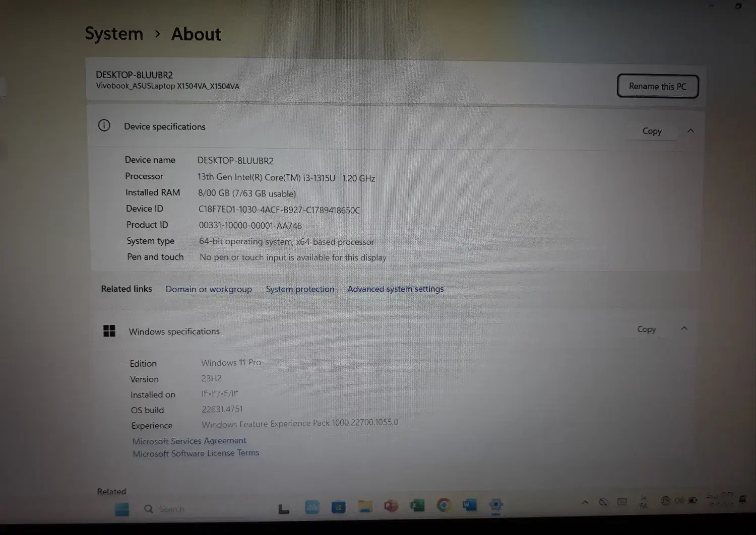Click the Product ID label
The height and width of the screenshot is (535, 756).
pos(147,225)
